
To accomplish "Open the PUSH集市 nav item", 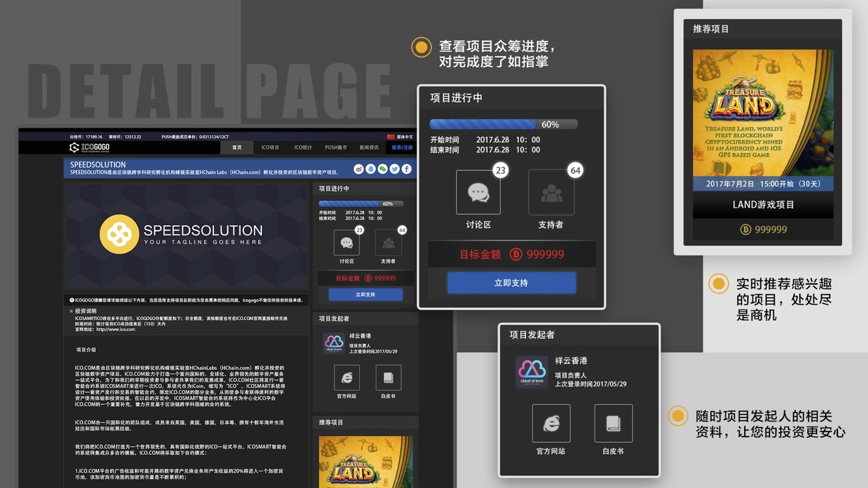I will click(x=336, y=147).
